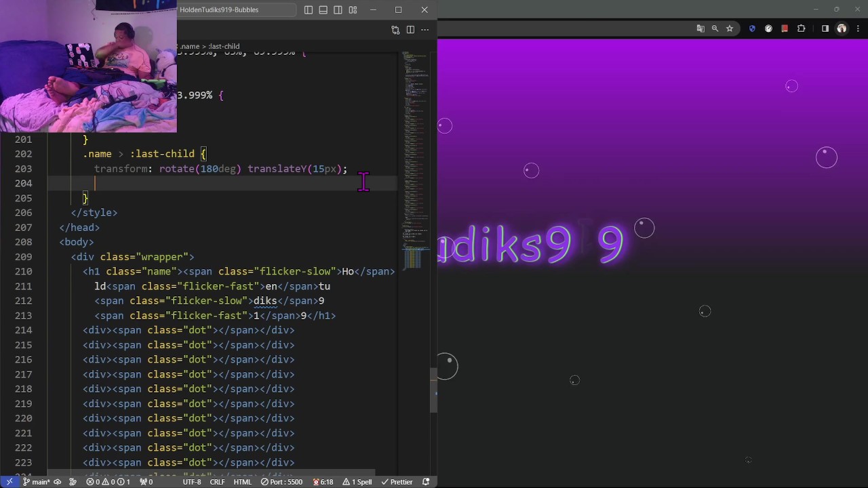
Task: Change the UTF-8 file encoding
Action: (x=192, y=482)
